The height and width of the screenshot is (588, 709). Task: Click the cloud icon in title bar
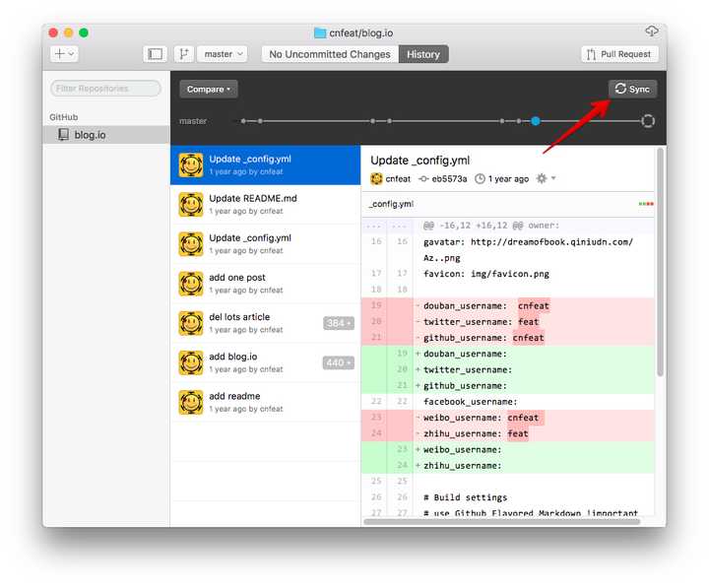pyautogui.click(x=651, y=32)
